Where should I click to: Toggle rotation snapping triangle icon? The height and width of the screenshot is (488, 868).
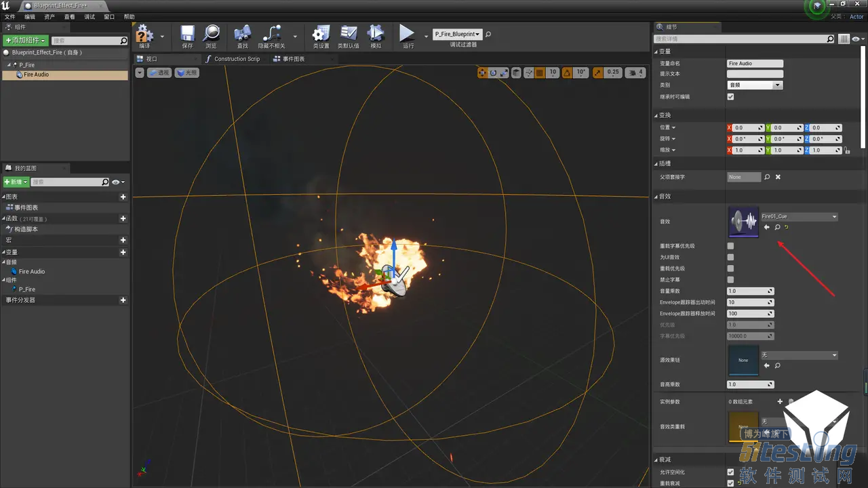567,73
